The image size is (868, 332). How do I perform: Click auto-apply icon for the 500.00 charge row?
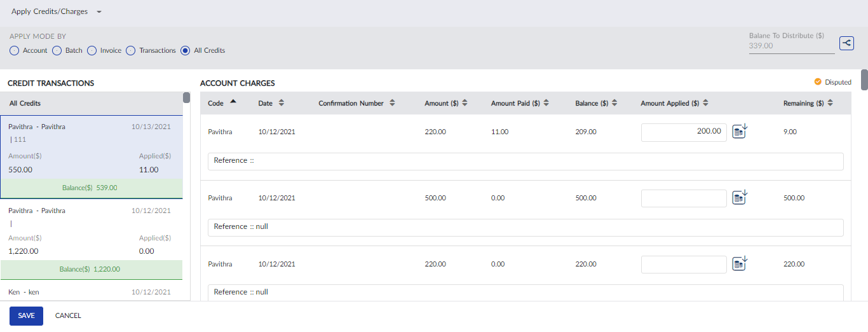[x=740, y=198]
